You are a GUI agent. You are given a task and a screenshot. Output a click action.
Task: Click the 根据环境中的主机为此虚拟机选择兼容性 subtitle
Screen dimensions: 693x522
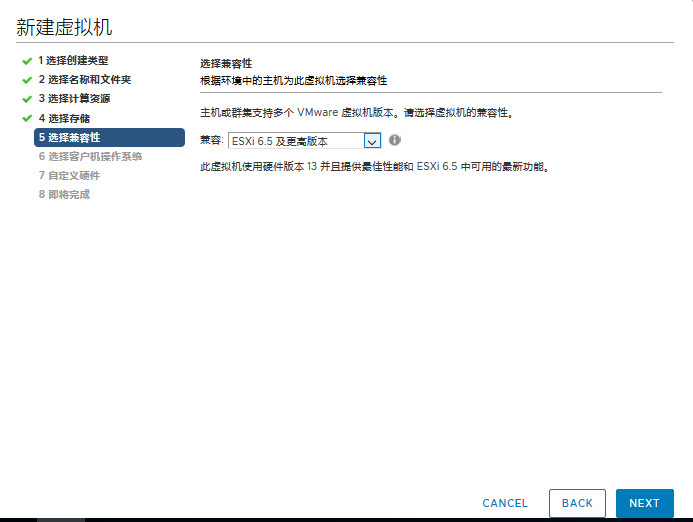tap(293, 80)
